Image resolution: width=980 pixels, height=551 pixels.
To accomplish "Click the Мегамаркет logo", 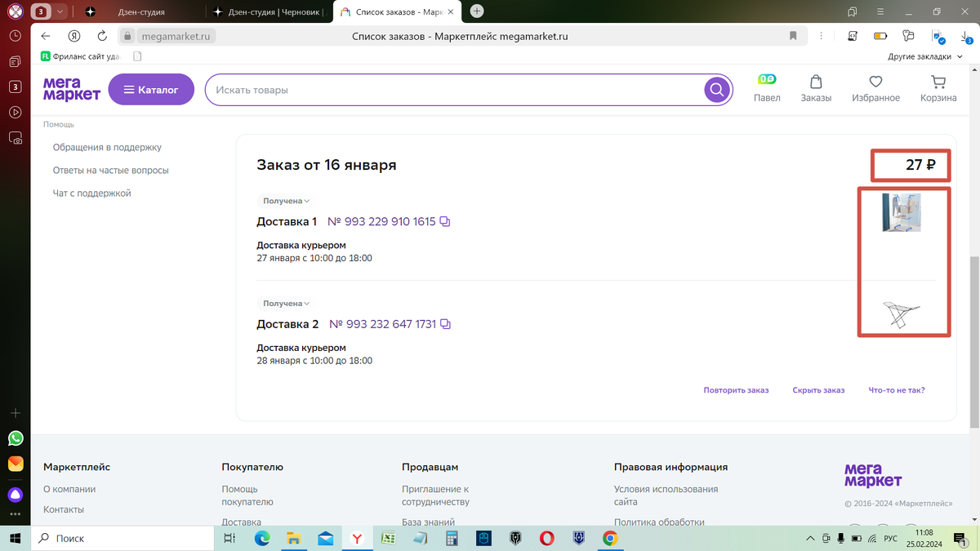I will pyautogui.click(x=71, y=90).
